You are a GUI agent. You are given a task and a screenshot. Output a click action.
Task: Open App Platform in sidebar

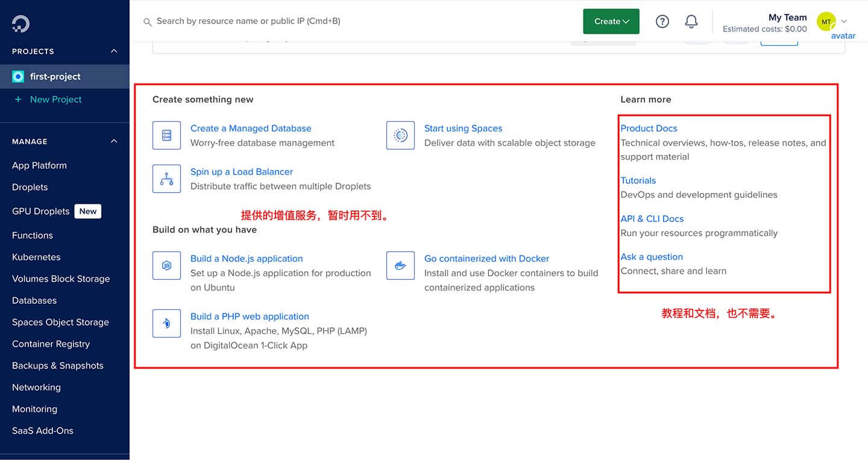[39, 165]
